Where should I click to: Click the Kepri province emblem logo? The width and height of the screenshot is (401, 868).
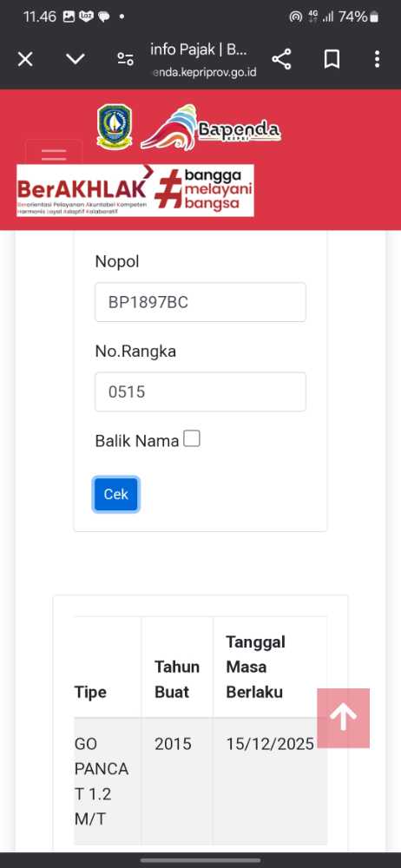(x=115, y=126)
